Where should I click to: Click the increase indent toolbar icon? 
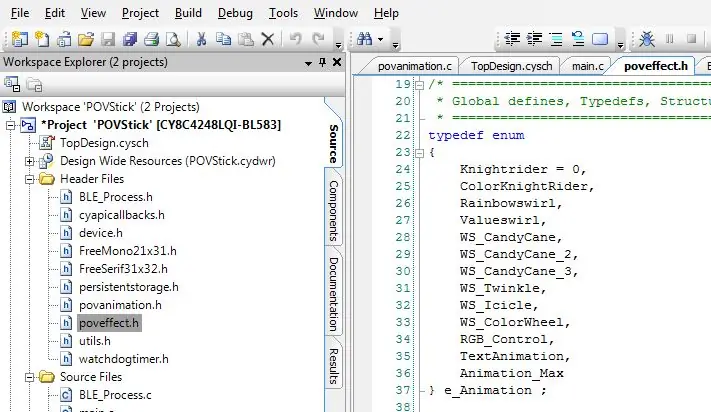coord(535,39)
